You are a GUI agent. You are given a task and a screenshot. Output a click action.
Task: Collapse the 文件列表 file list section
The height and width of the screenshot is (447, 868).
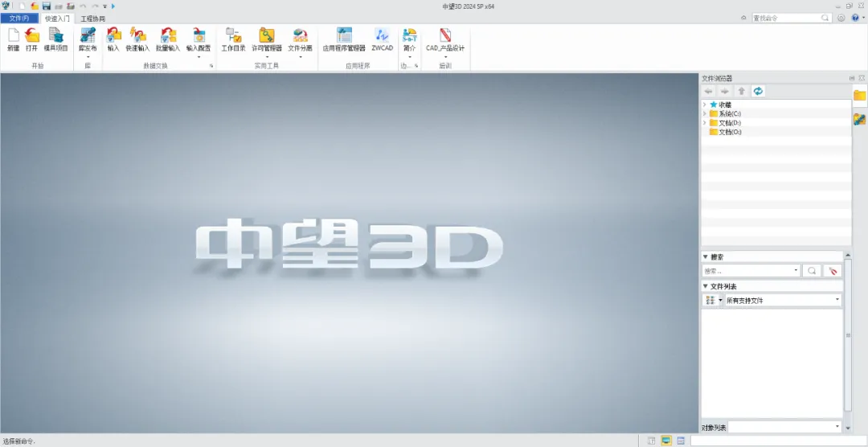(x=706, y=286)
